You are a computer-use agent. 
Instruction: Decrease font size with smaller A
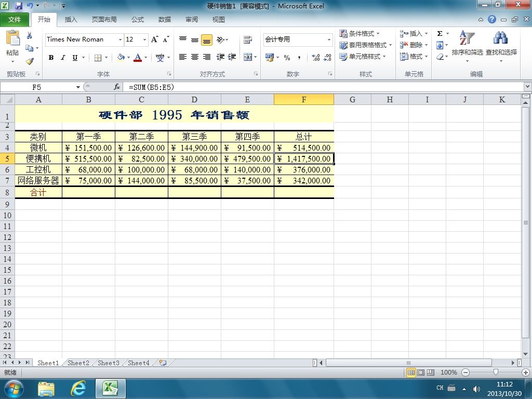[166, 39]
